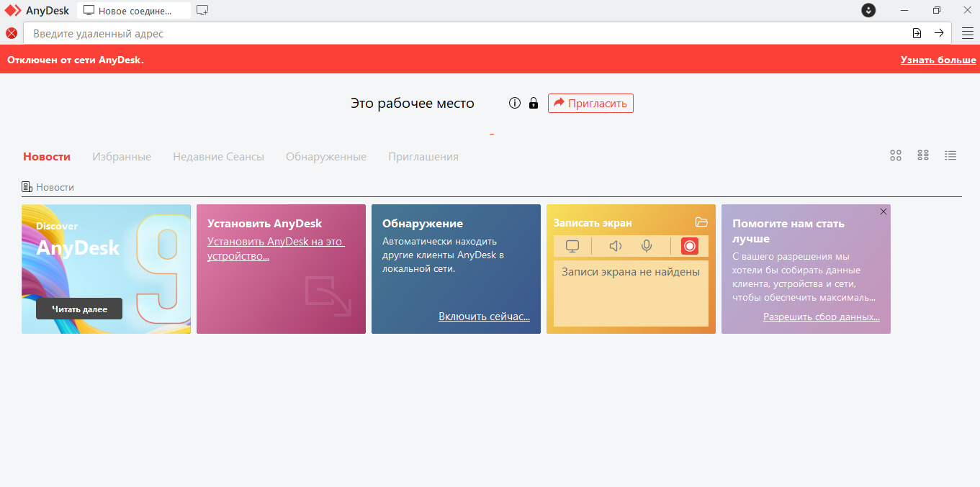Toggle microphone in screen recorder
The height and width of the screenshot is (487, 980).
click(x=647, y=246)
